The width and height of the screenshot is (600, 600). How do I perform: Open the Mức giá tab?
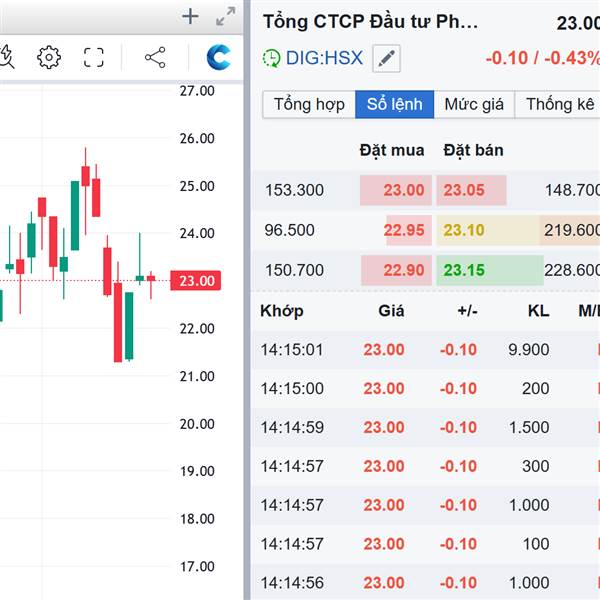pyautogui.click(x=475, y=104)
